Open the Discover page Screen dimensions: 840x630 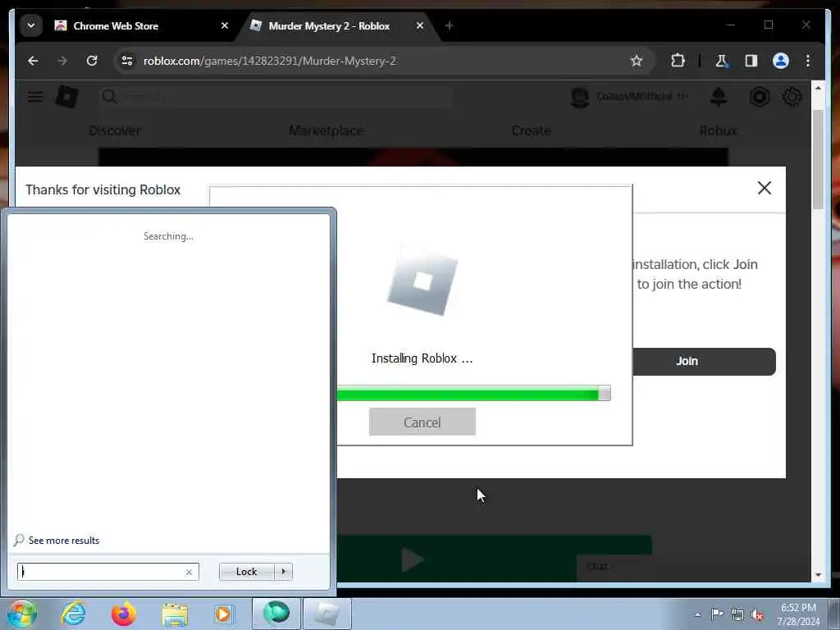coord(115,130)
